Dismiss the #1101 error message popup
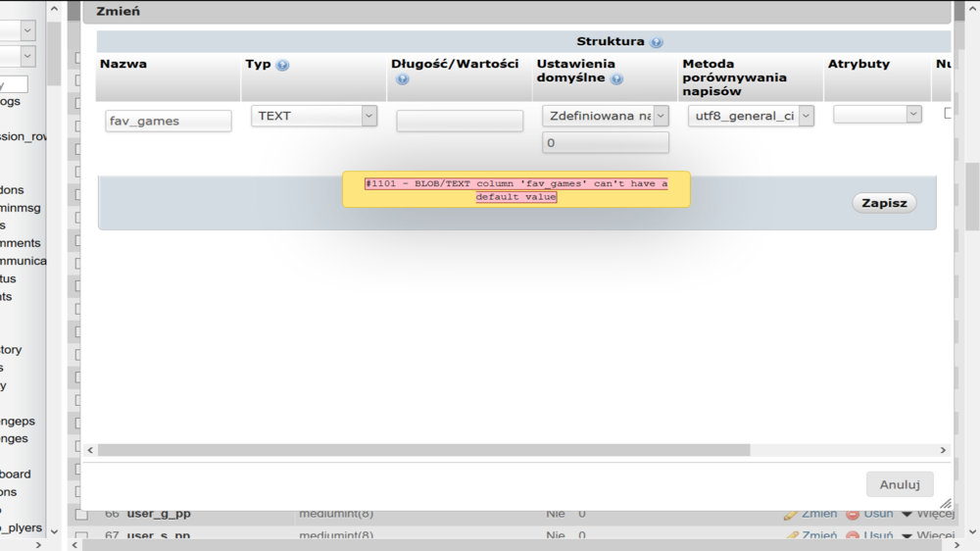Image resolution: width=980 pixels, height=551 pixels. click(515, 190)
